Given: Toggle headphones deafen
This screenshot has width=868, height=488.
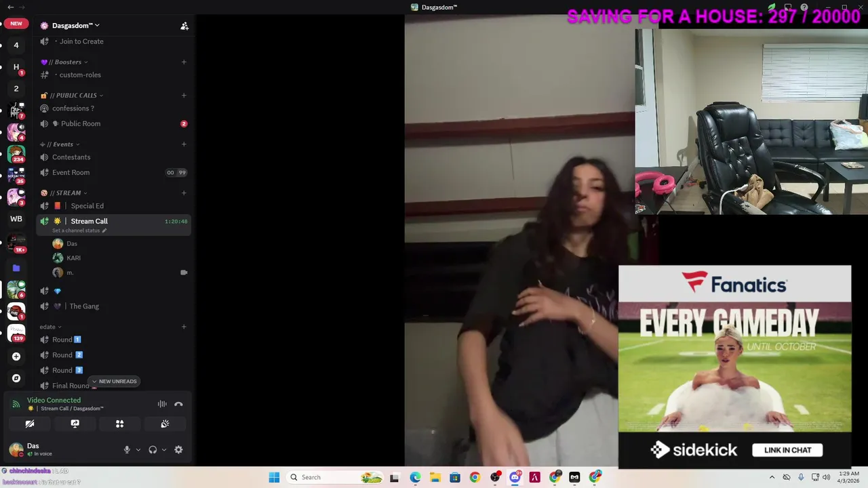Looking at the screenshot, I should click(153, 450).
